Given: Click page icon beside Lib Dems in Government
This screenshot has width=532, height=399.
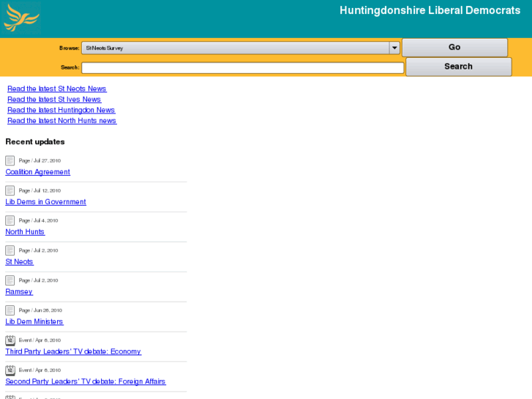Looking at the screenshot, I should click(x=10, y=190).
